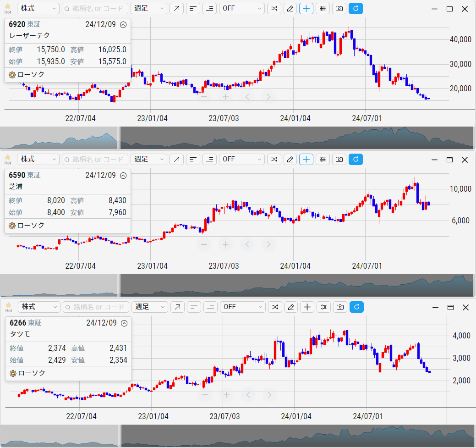Open the 週足 timeframe dropdown in 6590 window
Screen dimensions: 476x448
[x=149, y=159]
